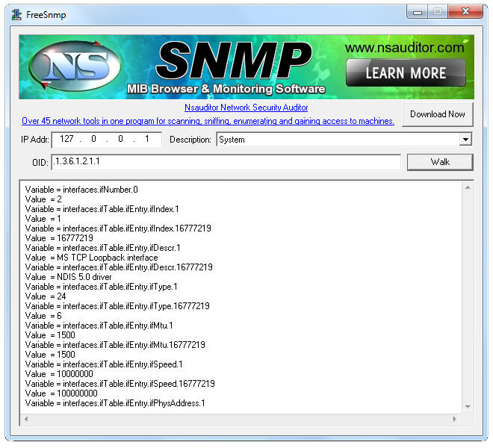Expand the Description dropdown arrow
The width and height of the screenshot is (493, 448).
pyautogui.click(x=465, y=140)
